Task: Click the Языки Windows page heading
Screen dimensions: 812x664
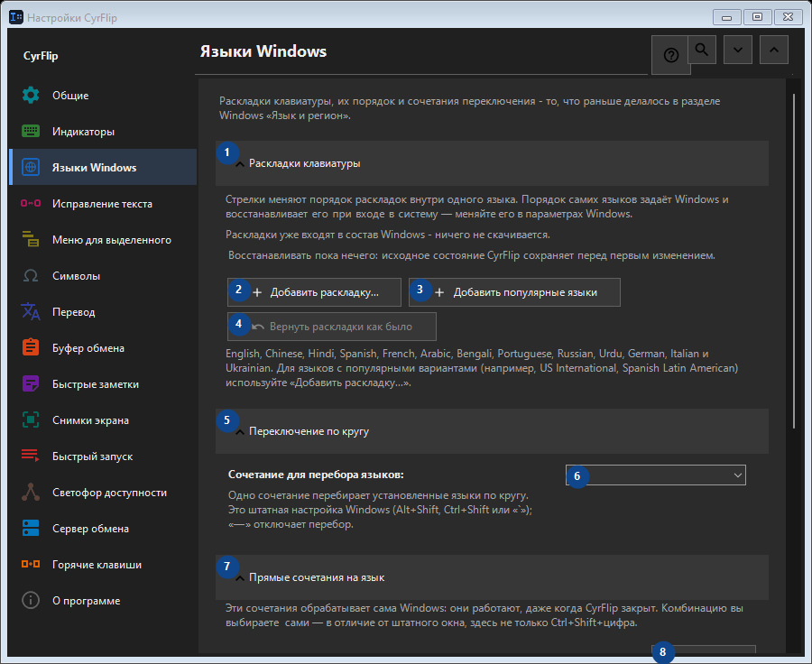Action: [263, 51]
